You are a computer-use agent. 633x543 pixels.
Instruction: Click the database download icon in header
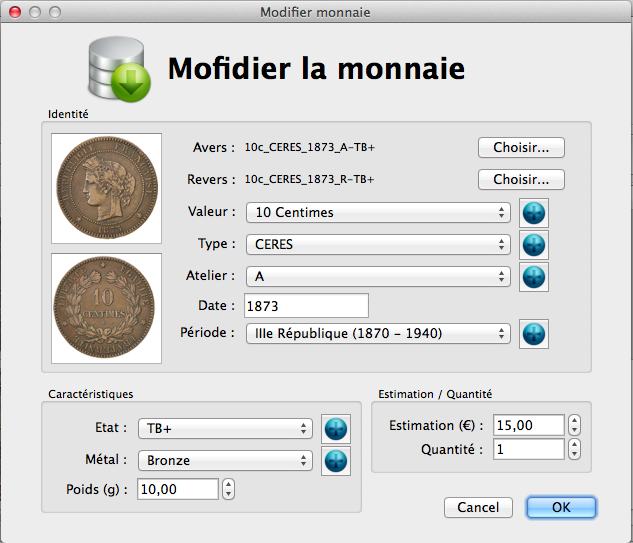tap(118, 70)
